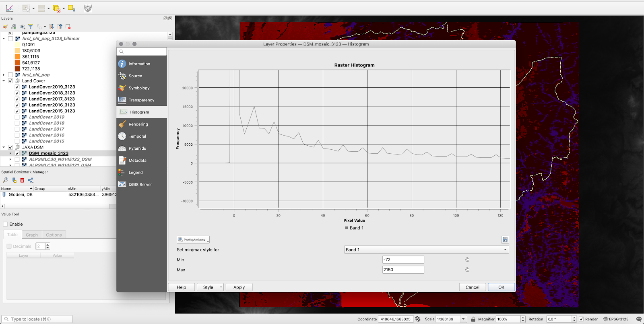Click the Help button
This screenshot has height=324, width=644.
click(182, 287)
